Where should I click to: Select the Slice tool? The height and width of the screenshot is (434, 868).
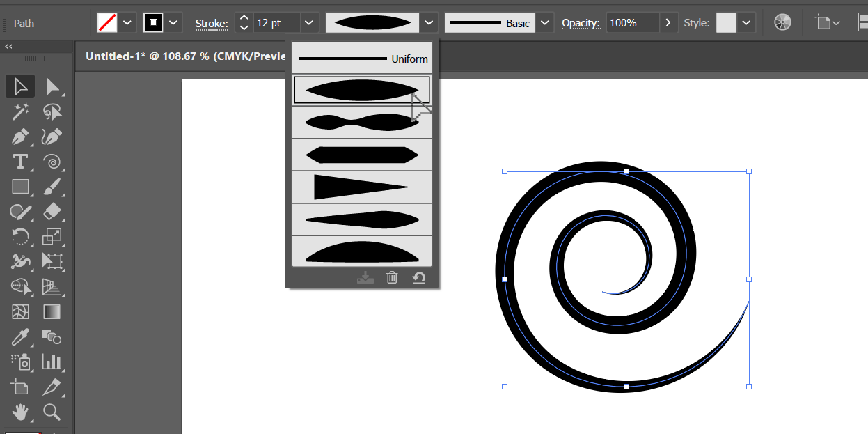[x=52, y=387]
